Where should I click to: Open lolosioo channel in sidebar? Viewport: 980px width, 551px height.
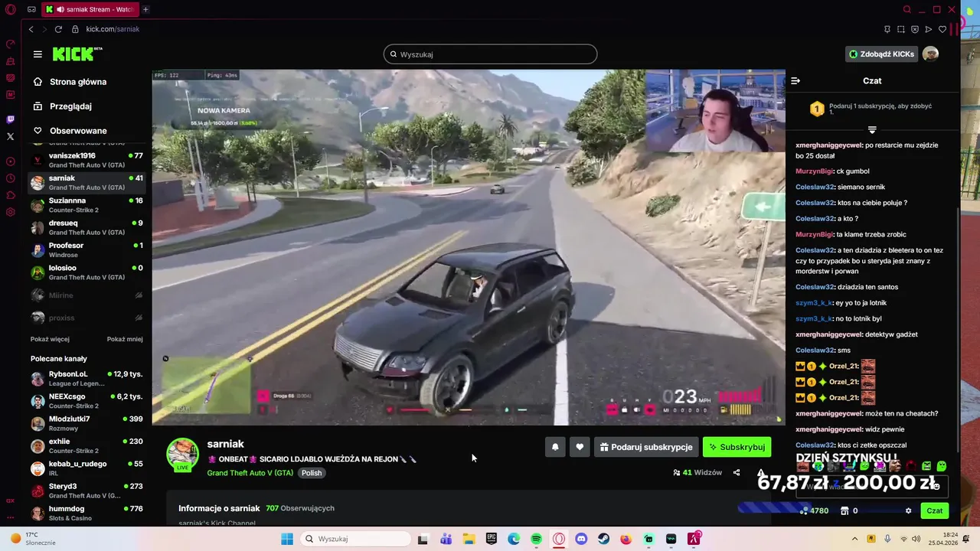pos(87,272)
